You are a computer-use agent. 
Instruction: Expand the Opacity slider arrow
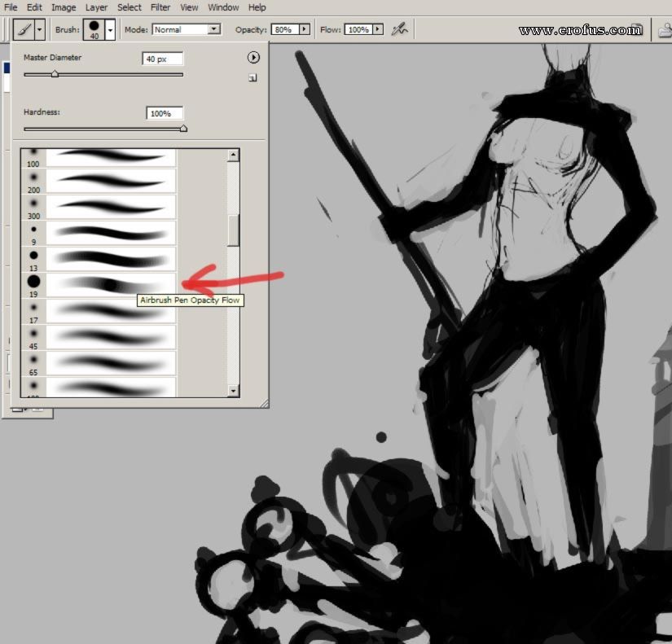click(305, 29)
